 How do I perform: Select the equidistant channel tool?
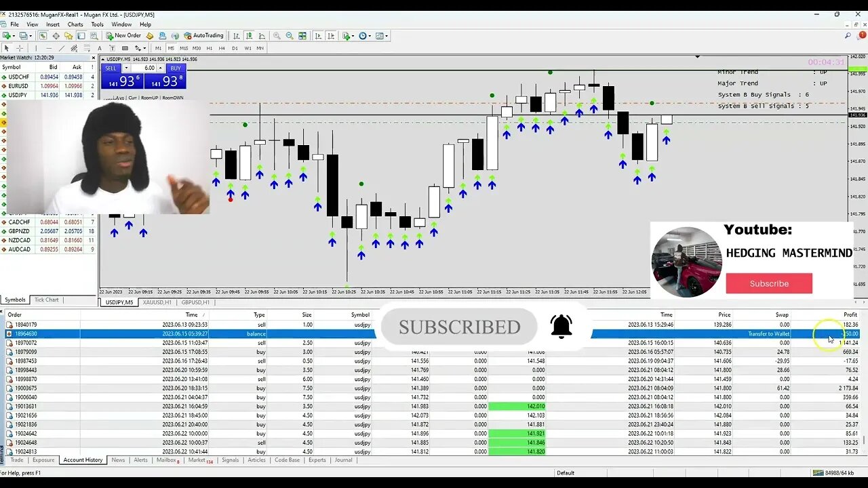(74, 48)
